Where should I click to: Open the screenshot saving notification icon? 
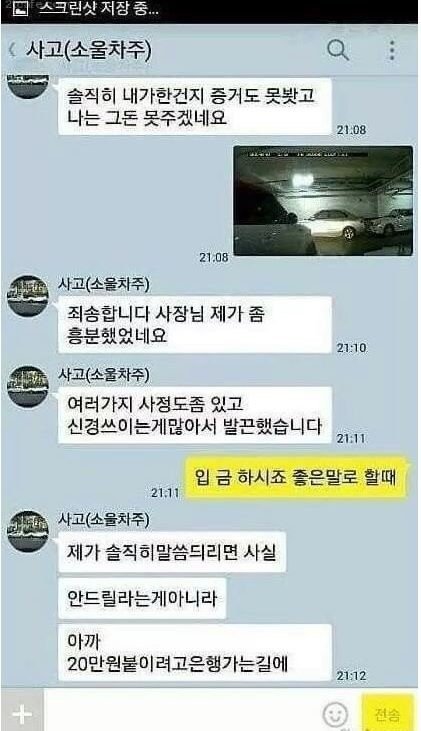[21, 9]
